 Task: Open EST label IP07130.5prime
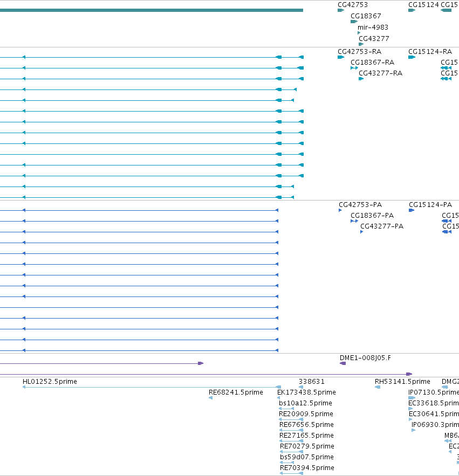434,392
